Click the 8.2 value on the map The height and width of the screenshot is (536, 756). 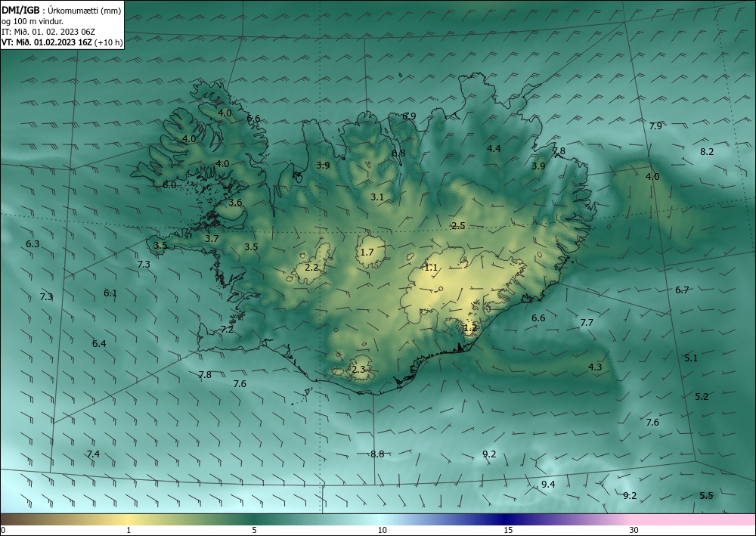click(x=707, y=151)
